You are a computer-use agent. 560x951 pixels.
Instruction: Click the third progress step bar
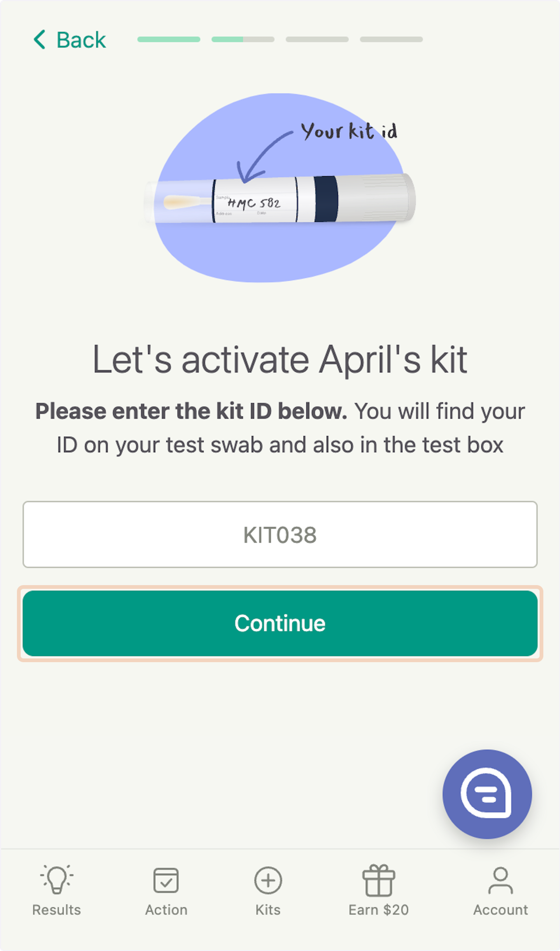coord(317,39)
